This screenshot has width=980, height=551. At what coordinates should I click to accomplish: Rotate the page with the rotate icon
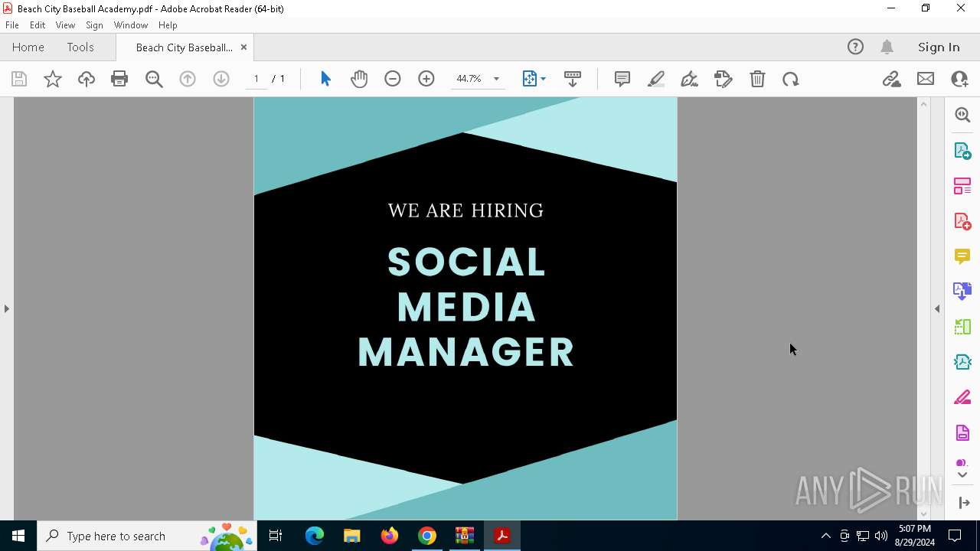(791, 79)
